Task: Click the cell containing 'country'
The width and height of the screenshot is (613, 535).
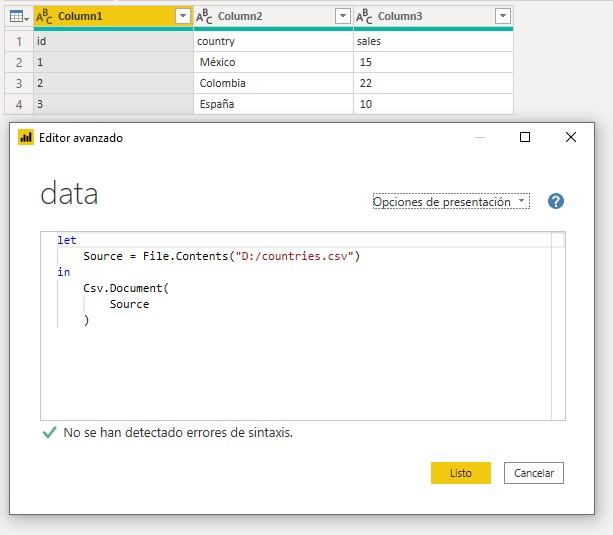Action: [x=274, y=41]
